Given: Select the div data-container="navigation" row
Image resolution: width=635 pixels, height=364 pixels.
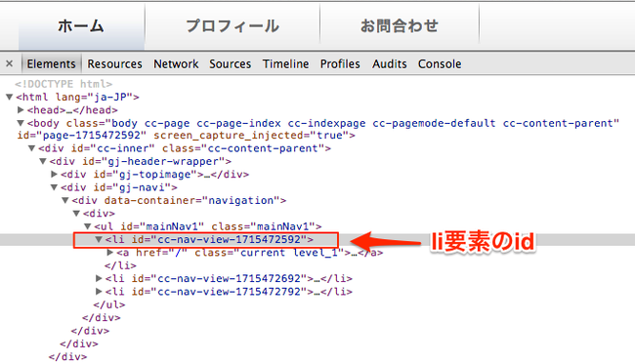Looking at the screenshot, I should point(179,200).
